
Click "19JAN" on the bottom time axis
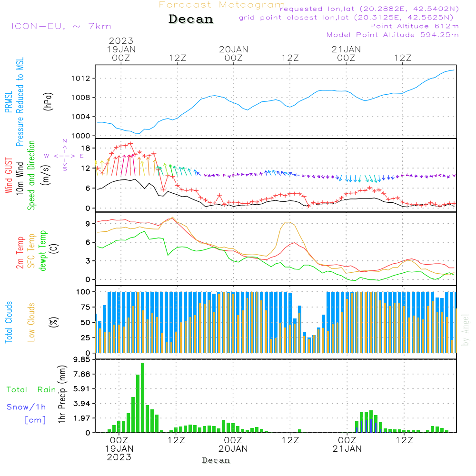click(x=119, y=449)
